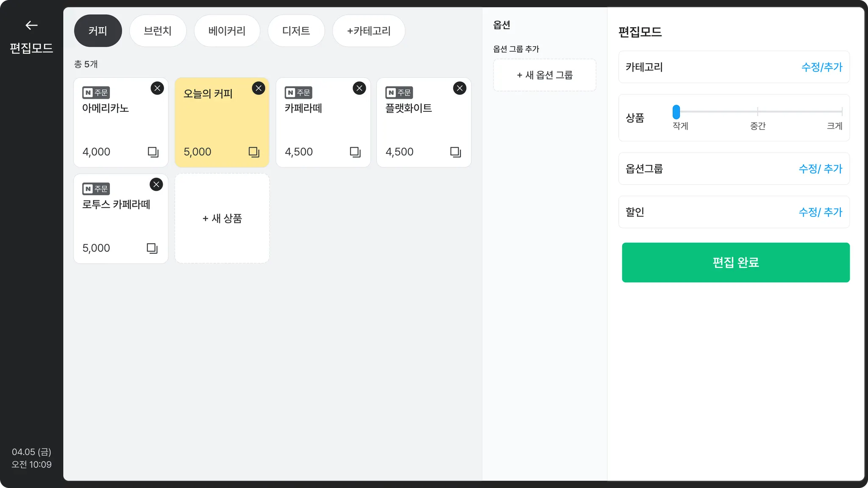Duplicate the 로투스 카페라떼 product

(152, 248)
